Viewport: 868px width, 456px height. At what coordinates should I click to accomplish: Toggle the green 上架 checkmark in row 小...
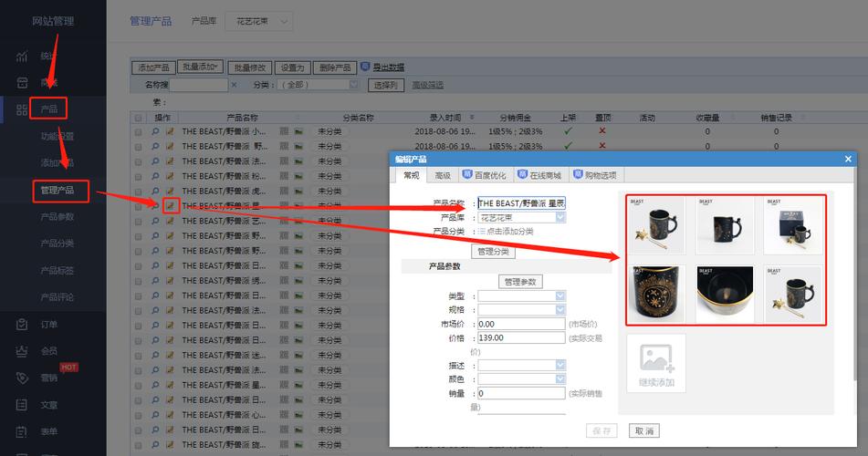[568, 131]
